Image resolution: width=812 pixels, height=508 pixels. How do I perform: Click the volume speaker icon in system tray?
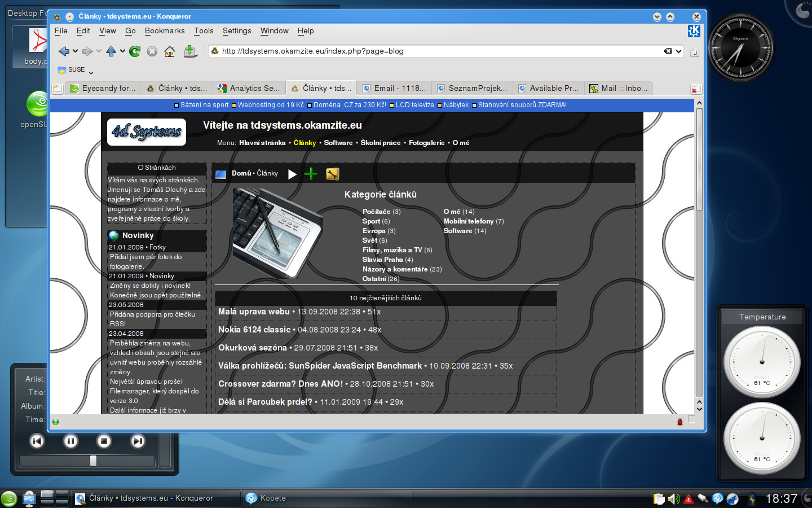coord(673,498)
